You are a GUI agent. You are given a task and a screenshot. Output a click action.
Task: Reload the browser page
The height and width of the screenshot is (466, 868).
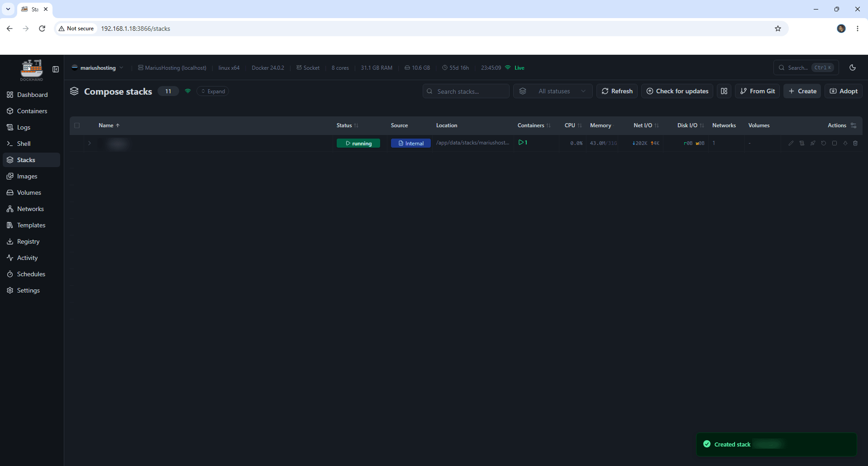pos(42,29)
